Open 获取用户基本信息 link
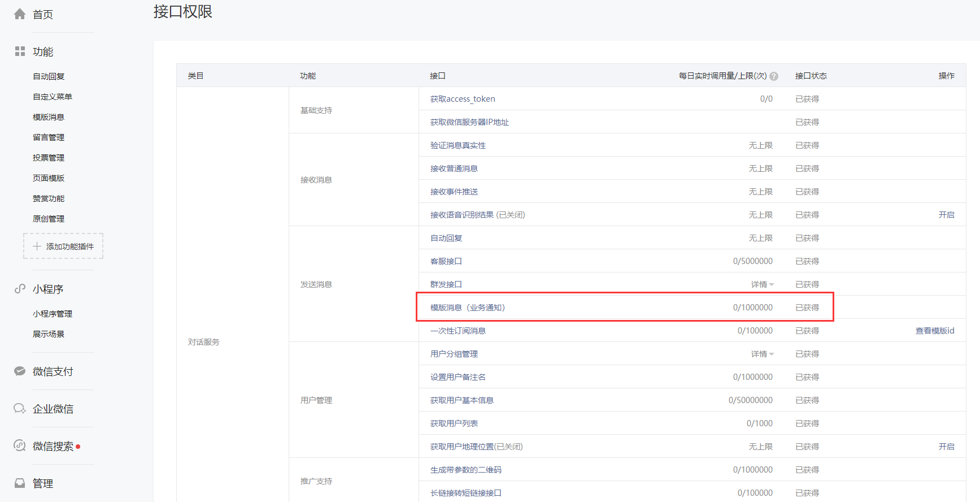Screen dimensions: 980x502 point(462,400)
